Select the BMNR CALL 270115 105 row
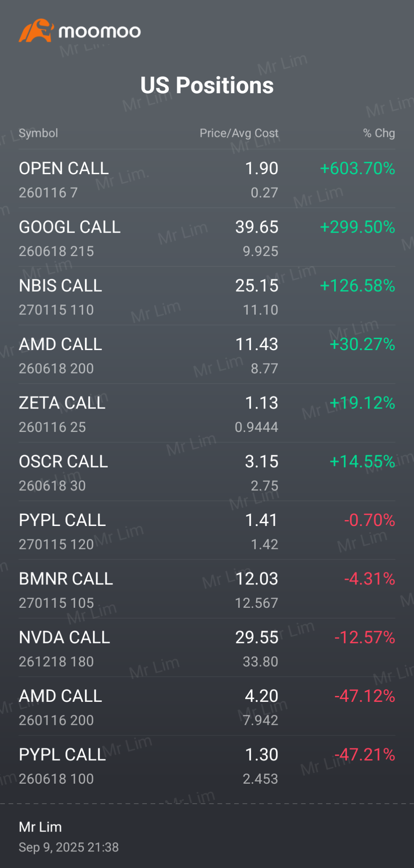 pos(66,589)
